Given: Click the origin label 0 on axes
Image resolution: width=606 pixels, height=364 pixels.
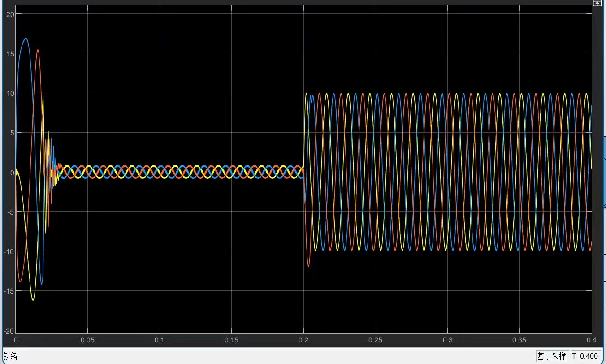Looking at the screenshot, I should 15,340.
